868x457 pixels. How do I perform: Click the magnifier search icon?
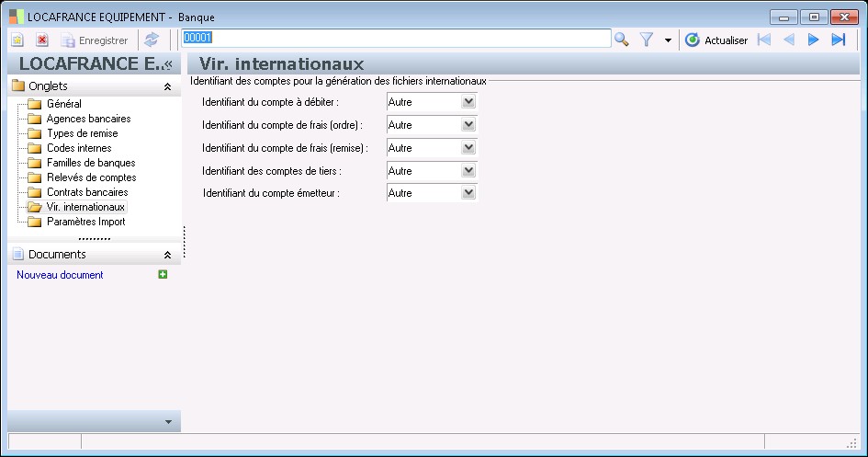(622, 40)
